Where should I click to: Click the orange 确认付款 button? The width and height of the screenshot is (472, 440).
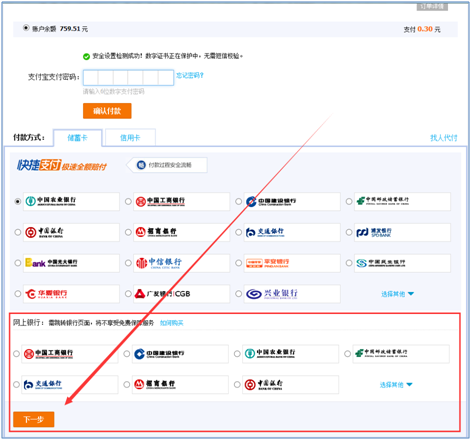(107, 111)
